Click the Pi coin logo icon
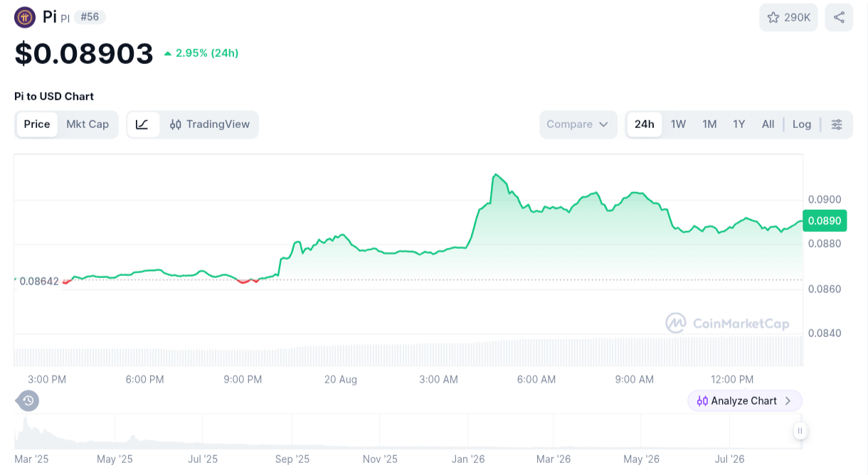 tap(25, 17)
